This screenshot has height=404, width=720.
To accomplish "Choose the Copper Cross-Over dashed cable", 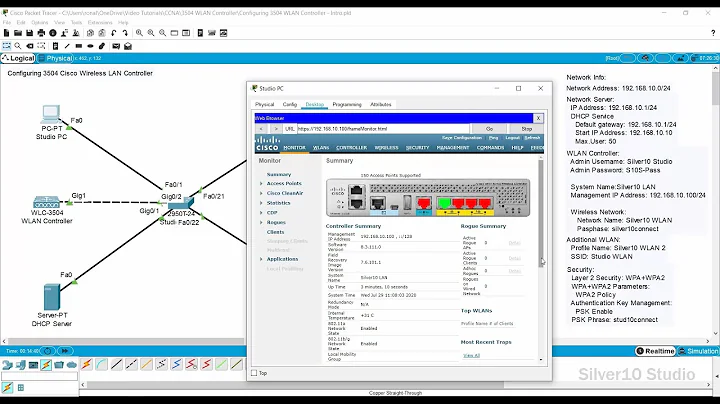I will click(131, 365).
